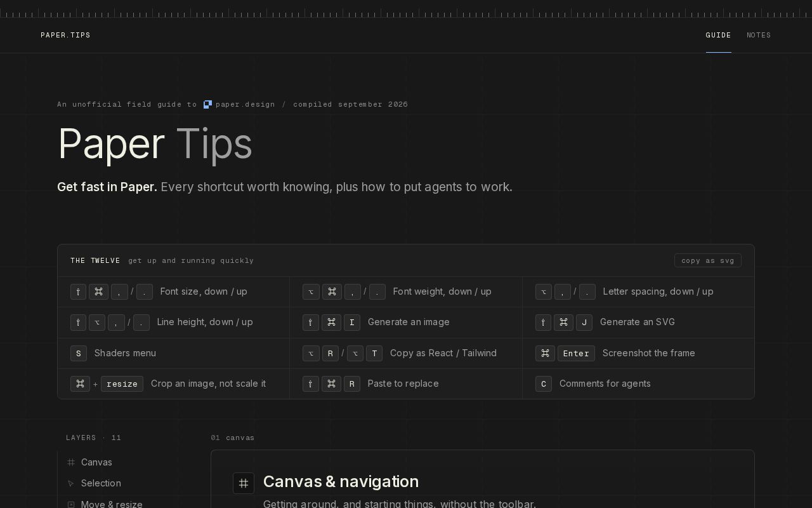Screen dimensions: 812x508
Task: Click the "Paste to replace" label
Action: (403, 384)
